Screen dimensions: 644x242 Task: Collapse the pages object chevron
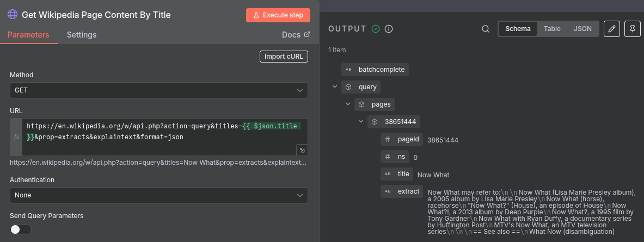348,104
